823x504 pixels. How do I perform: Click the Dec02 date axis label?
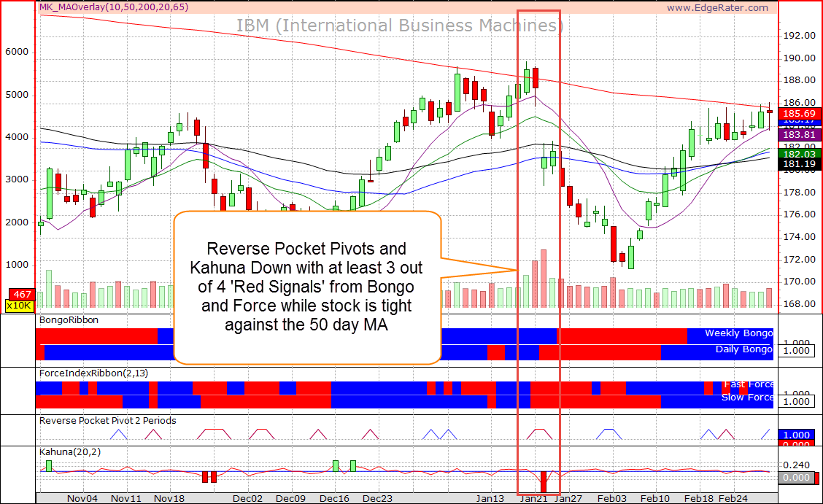click(247, 498)
